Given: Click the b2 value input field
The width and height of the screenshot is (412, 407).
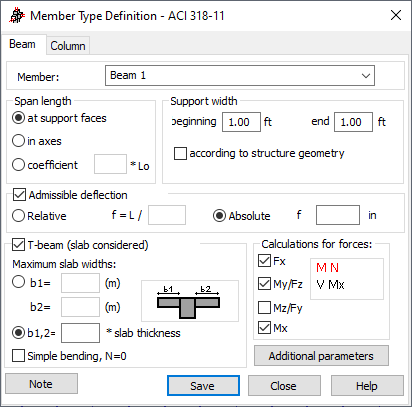Looking at the screenshot, I should click(x=80, y=307).
